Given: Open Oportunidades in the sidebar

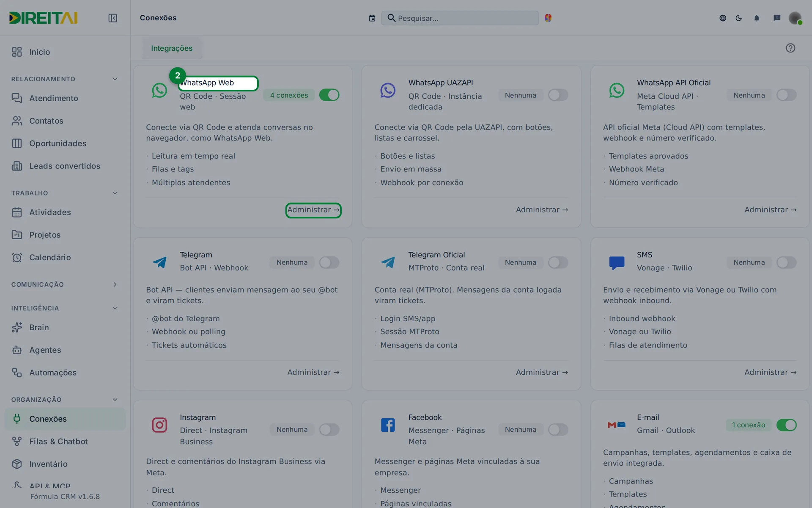Looking at the screenshot, I should tap(65, 144).
